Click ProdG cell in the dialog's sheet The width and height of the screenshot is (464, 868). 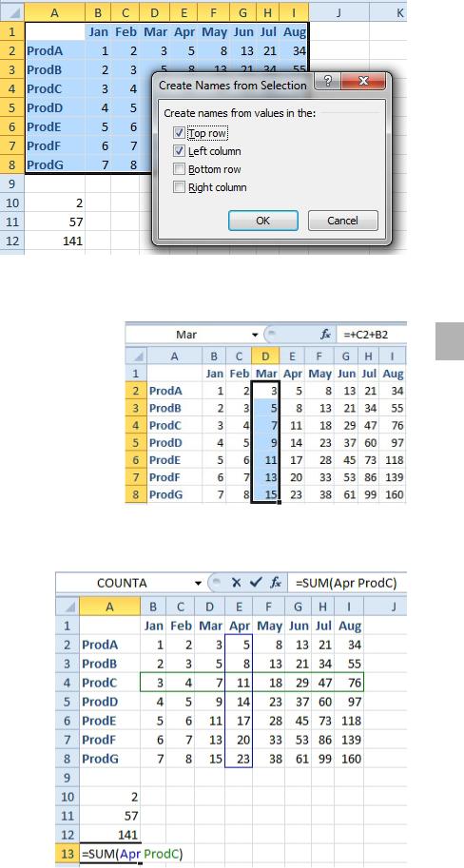(x=55, y=164)
